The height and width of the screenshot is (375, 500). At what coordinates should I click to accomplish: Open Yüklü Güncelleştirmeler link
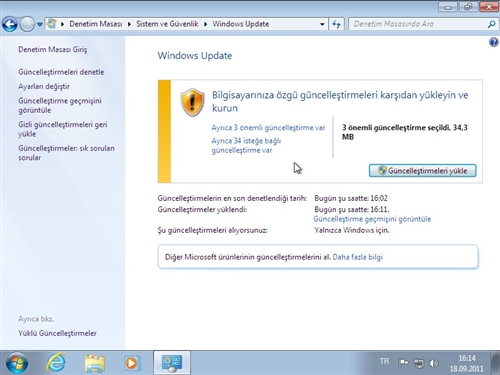(x=57, y=333)
